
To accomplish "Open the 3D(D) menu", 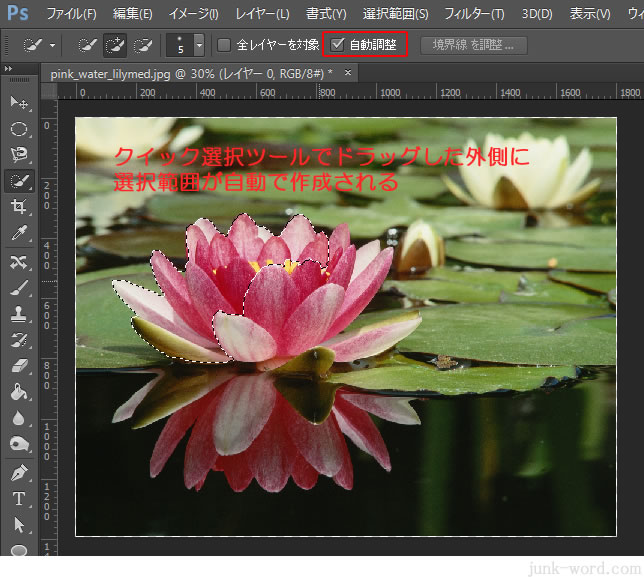I will coord(537,14).
